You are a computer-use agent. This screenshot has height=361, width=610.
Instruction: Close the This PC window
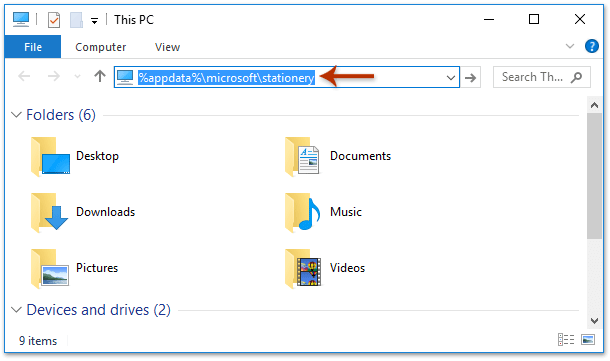point(580,19)
